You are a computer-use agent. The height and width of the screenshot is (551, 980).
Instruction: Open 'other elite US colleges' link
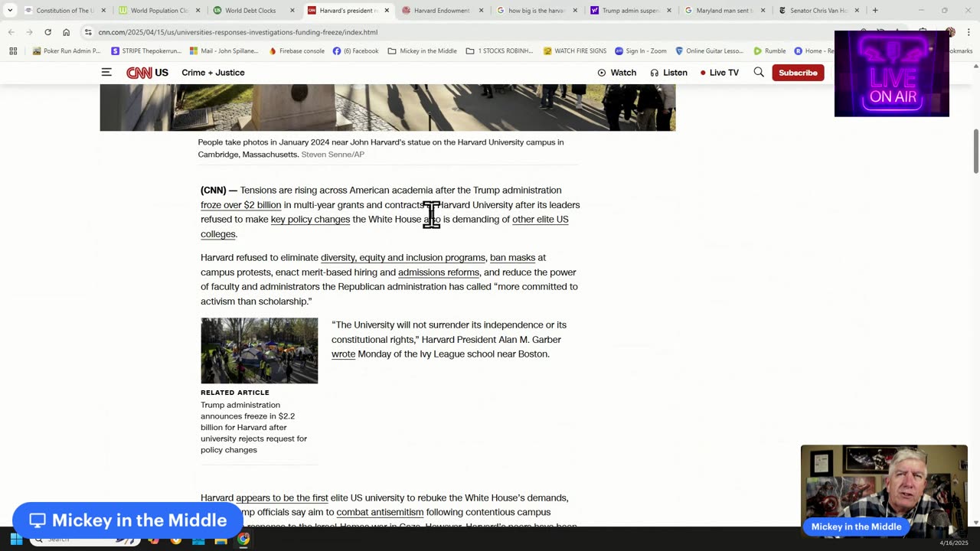(x=540, y=220)
